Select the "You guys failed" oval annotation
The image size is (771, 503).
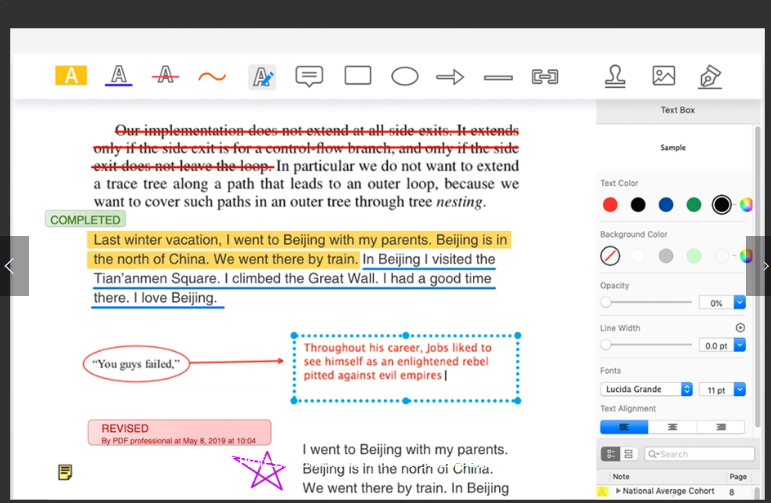point(136,364)
